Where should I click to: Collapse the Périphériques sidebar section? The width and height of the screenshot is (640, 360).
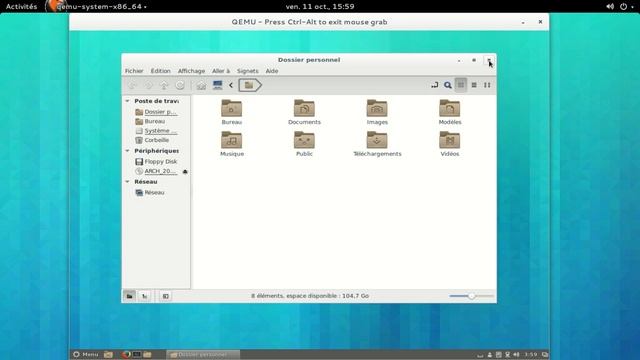tap(127, 151)
